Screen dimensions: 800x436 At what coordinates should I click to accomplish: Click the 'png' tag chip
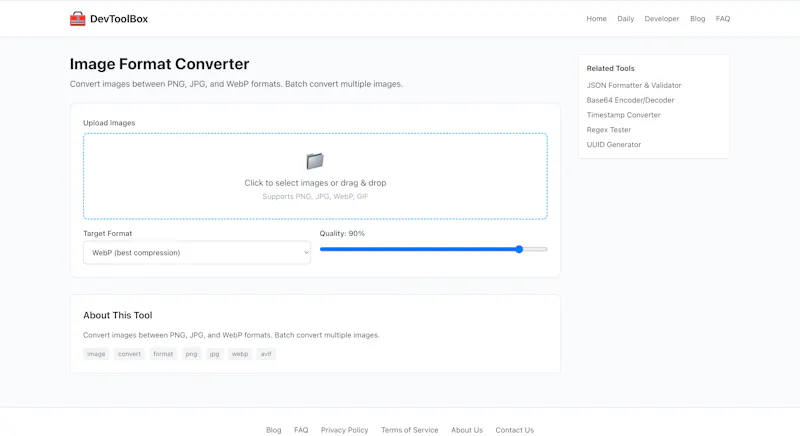point(191,354)
